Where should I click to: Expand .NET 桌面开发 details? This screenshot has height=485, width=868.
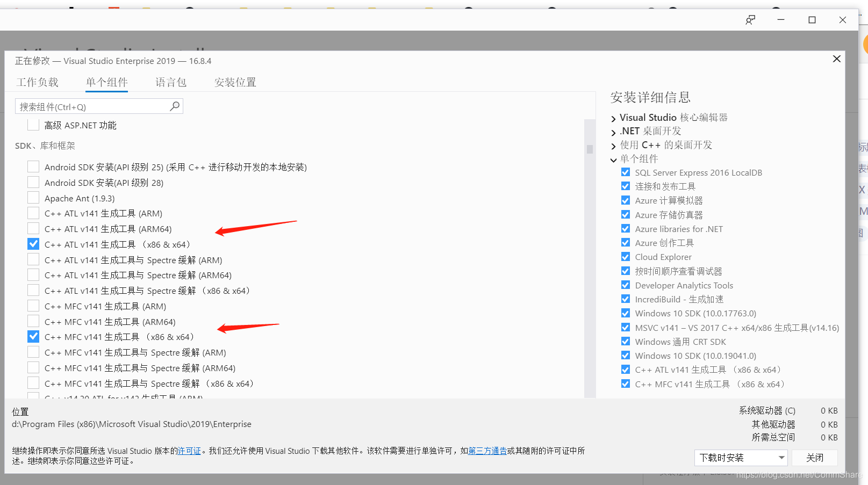[x=613, y=132]
